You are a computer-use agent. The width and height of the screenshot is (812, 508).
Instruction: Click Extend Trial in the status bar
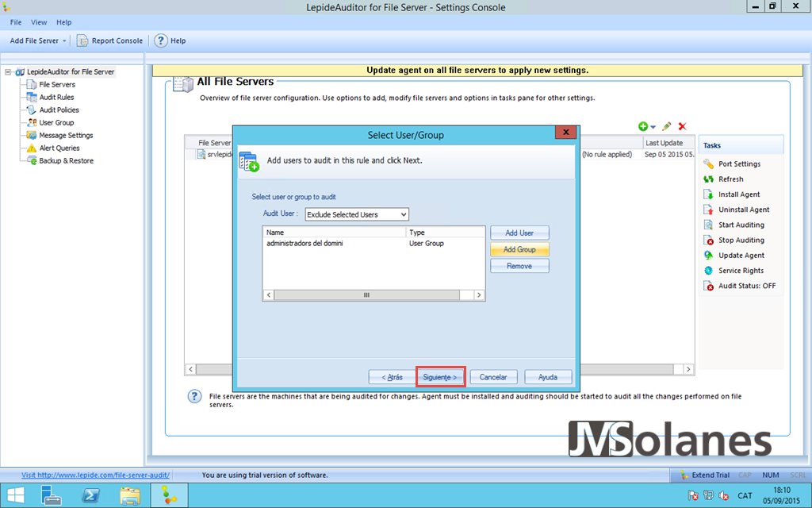click(705, 475)
